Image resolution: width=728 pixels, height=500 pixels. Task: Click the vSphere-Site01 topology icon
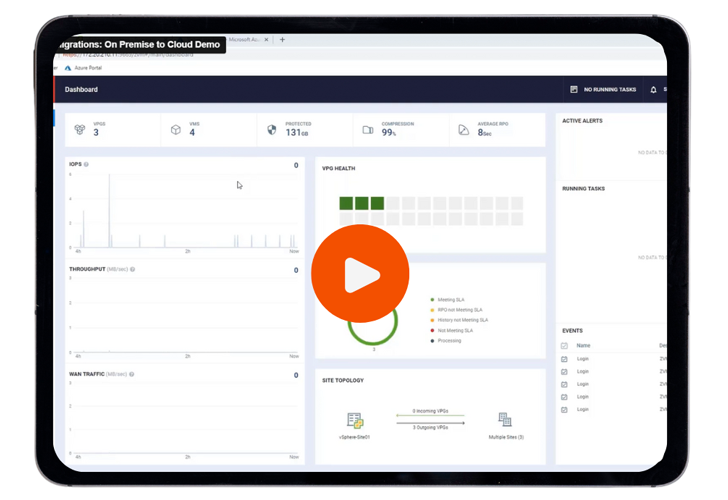355,421
